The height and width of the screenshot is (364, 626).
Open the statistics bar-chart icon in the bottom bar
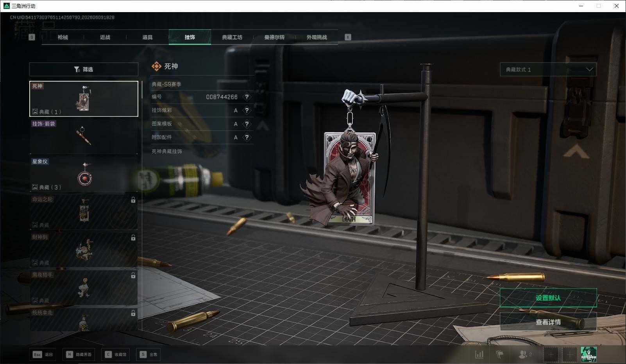coord(479,354)
